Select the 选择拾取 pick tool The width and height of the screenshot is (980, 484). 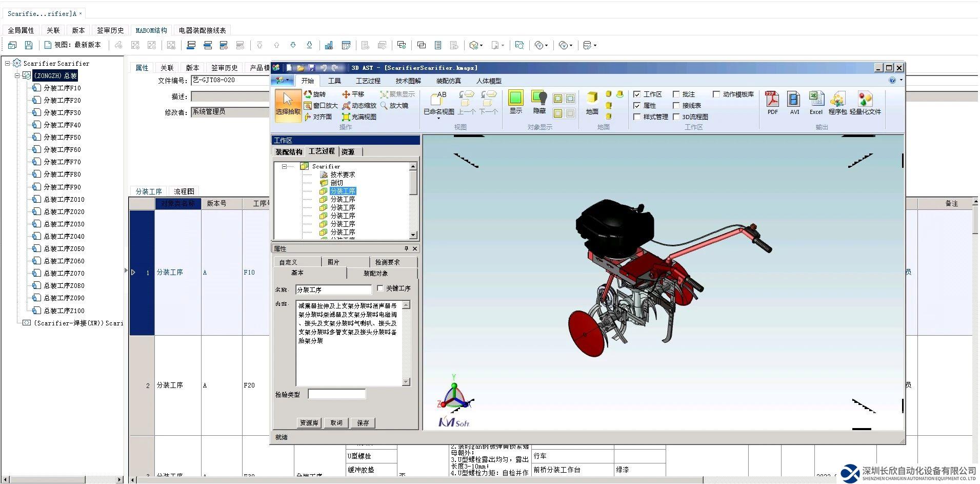pos(288,104)
